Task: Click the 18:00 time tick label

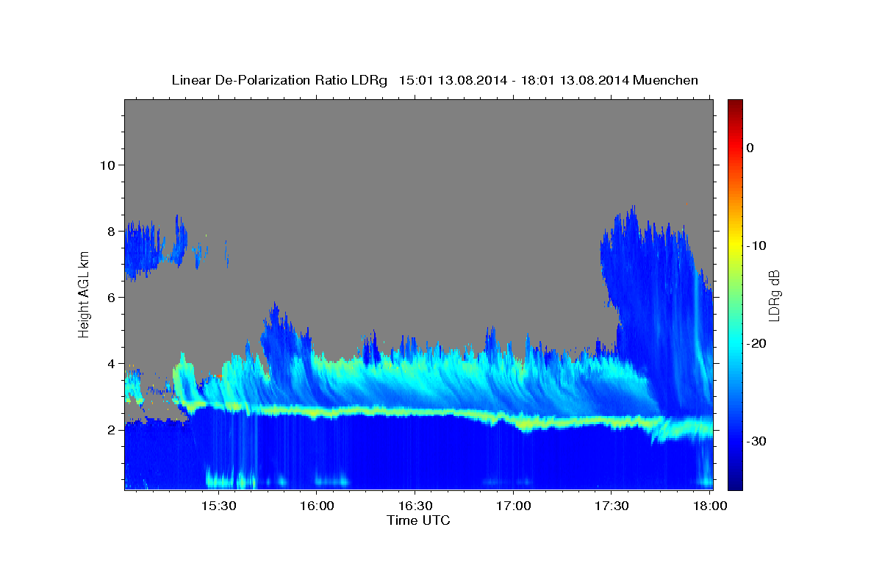Action: pyautogui.click(x=709, y=506)
